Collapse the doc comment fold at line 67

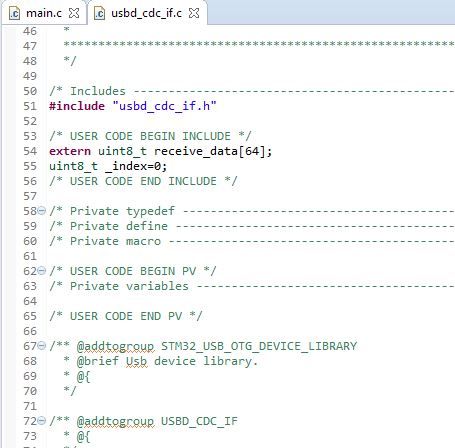(42, 346)
